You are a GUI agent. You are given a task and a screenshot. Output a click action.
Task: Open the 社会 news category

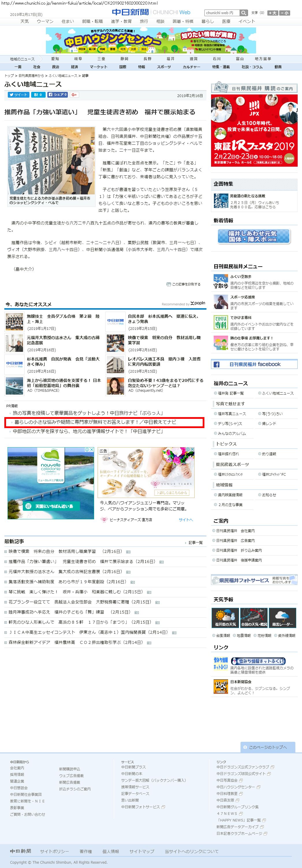[x=37, y=67]
